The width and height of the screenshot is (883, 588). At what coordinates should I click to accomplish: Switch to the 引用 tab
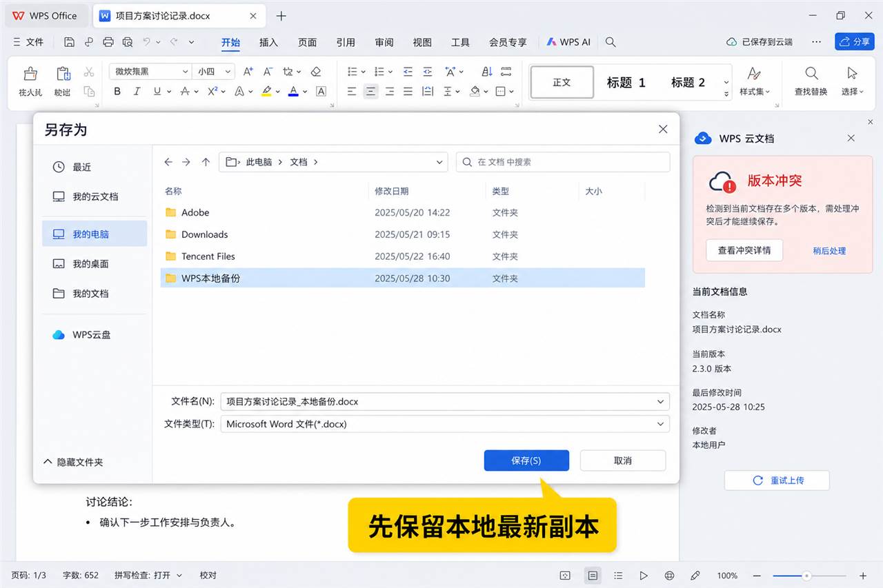(346, 42)
